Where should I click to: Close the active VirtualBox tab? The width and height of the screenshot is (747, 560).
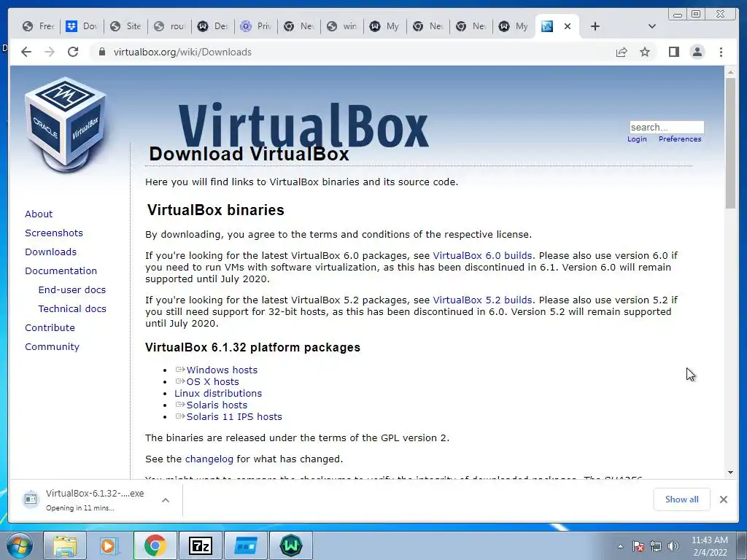[568, 26]
